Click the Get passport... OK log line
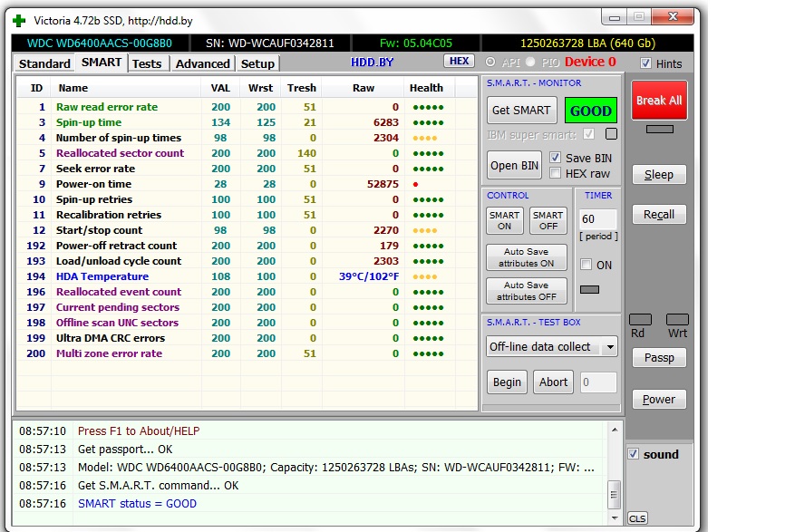Viewport: 795px width, 532px height. click(x=125, y=449)
